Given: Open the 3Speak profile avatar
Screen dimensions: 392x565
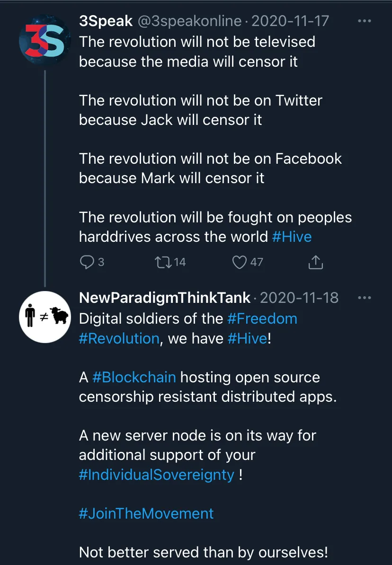Looking at the screenshot, I should [45, 40].
